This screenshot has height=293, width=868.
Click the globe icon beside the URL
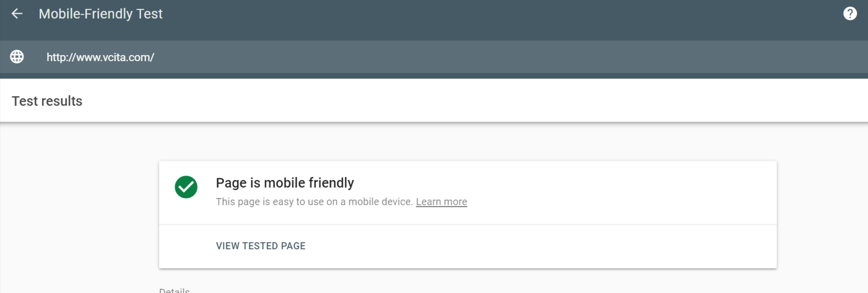[x=17, y=57]
